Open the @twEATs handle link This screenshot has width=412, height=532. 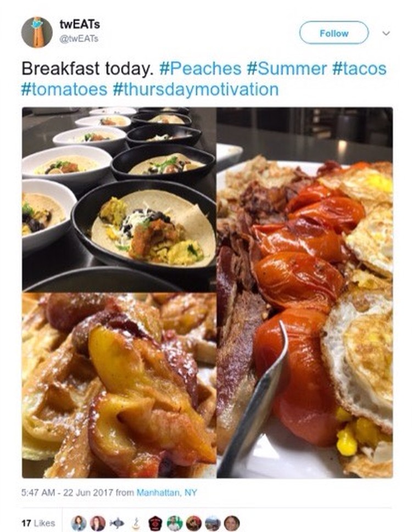tap(79, 38)
